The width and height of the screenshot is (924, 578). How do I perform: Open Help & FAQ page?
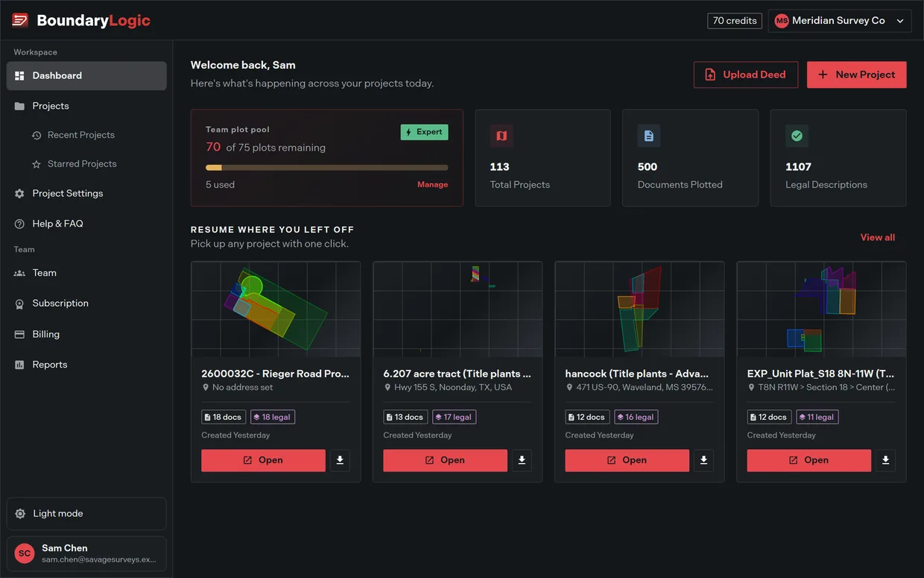pyautogui.click(x=86, y=224)
